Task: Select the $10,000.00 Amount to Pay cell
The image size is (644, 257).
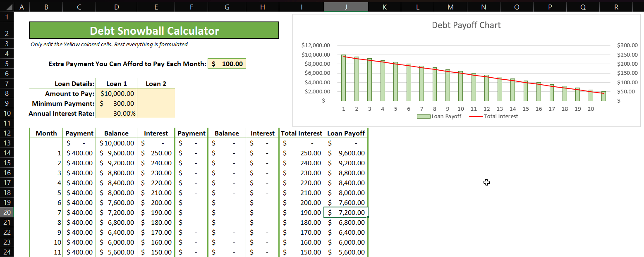Action: (x=117, y=93)
